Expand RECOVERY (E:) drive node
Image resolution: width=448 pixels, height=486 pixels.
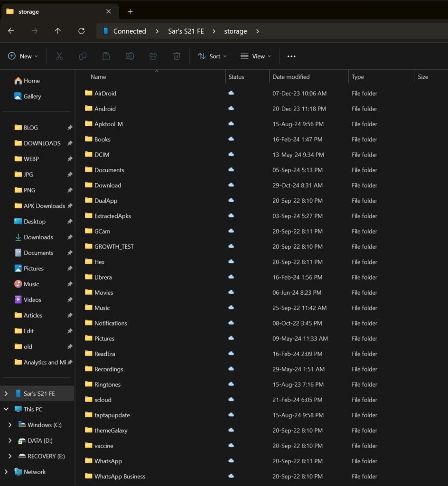[10, 456]
